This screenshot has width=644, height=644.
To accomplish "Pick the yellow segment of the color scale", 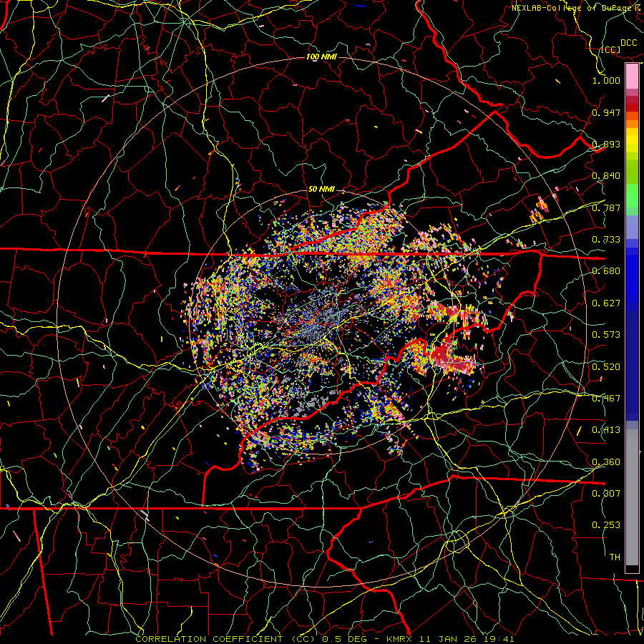I will (x=632, y=140).
